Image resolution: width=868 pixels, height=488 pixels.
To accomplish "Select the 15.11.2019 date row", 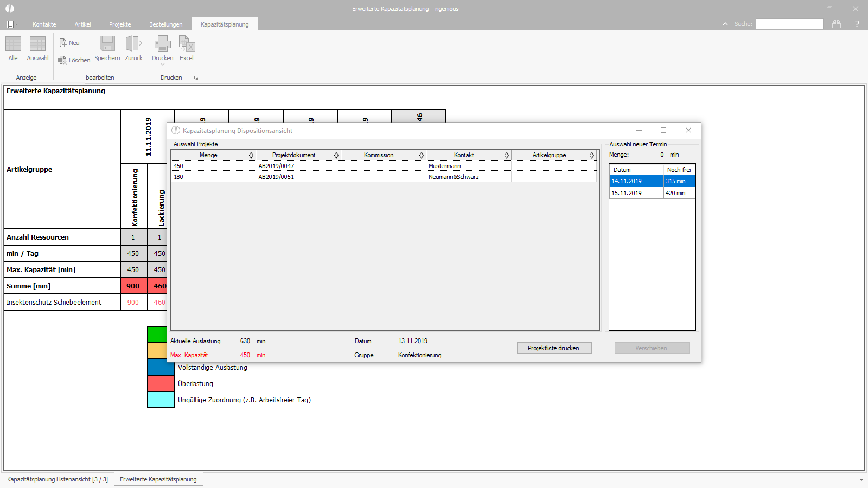I will [x=652, y=193].
